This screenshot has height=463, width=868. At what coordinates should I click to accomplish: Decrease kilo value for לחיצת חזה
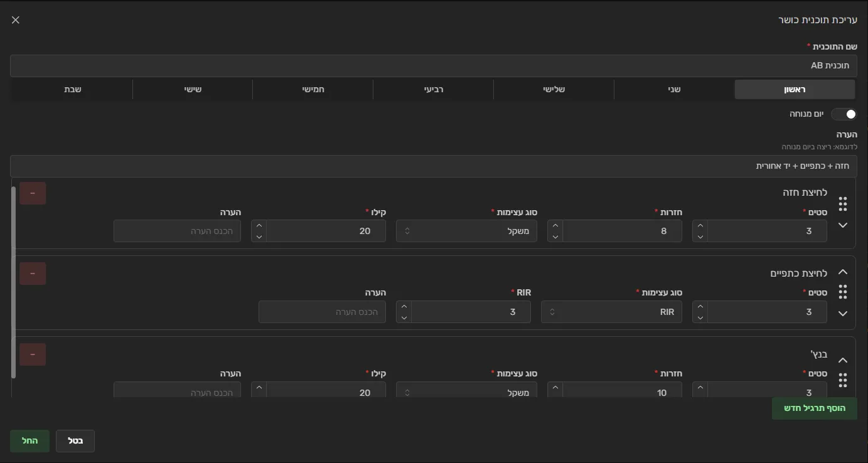click(x=259, y=237)
